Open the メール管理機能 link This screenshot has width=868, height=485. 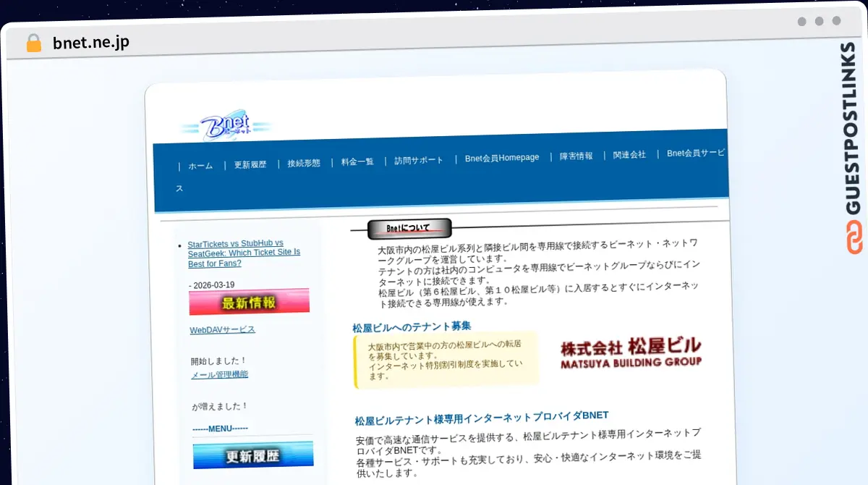tap(219, 375)
